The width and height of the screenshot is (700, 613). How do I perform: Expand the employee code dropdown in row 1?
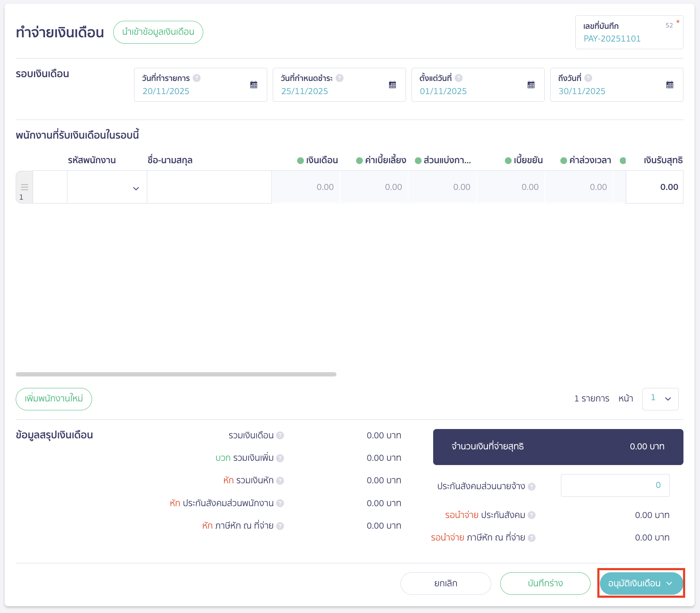coord(136,188)
